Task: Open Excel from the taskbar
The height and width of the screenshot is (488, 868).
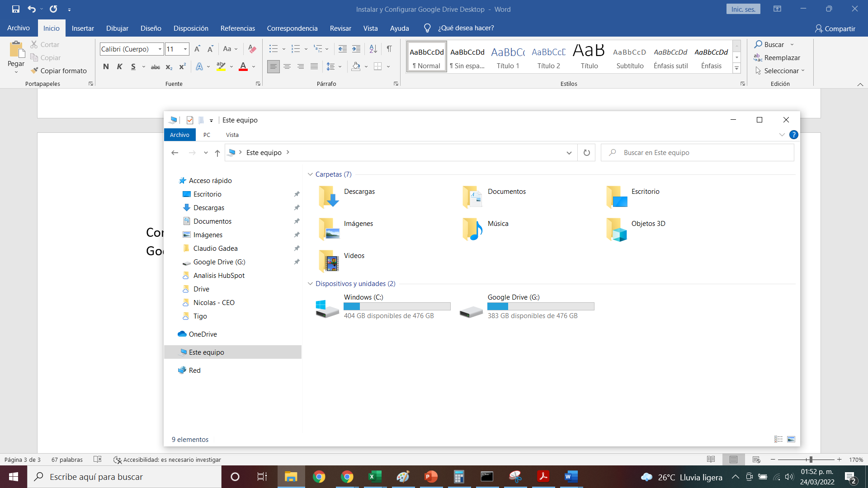Action: pyautogui.click(x=375, y=477)
